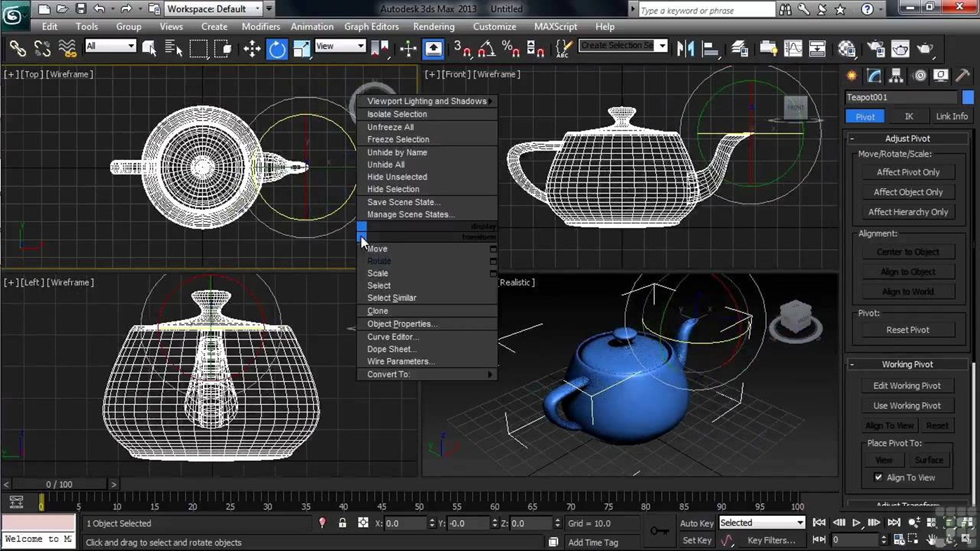Open the Modifiers menu

260,27
